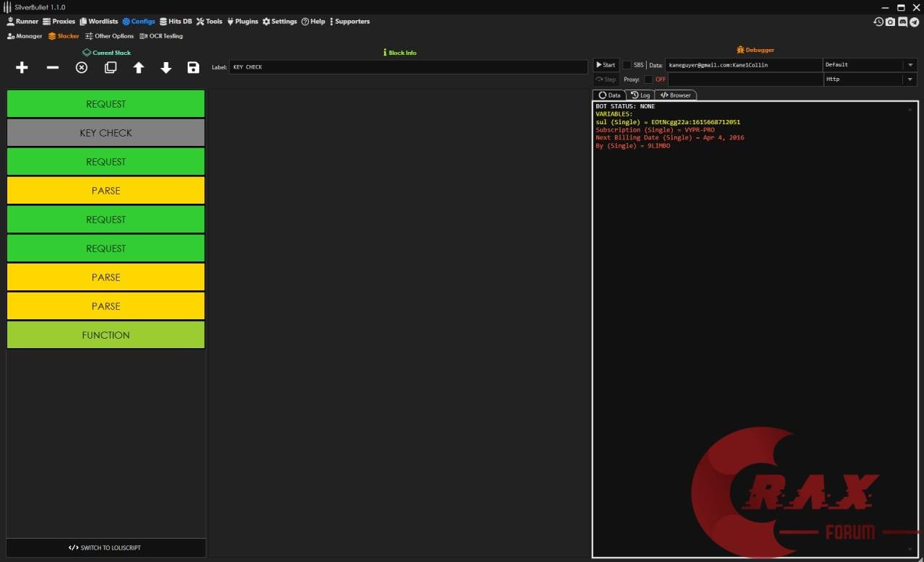Start the debugger
The image size is (924, 562).
coord(606,65)
